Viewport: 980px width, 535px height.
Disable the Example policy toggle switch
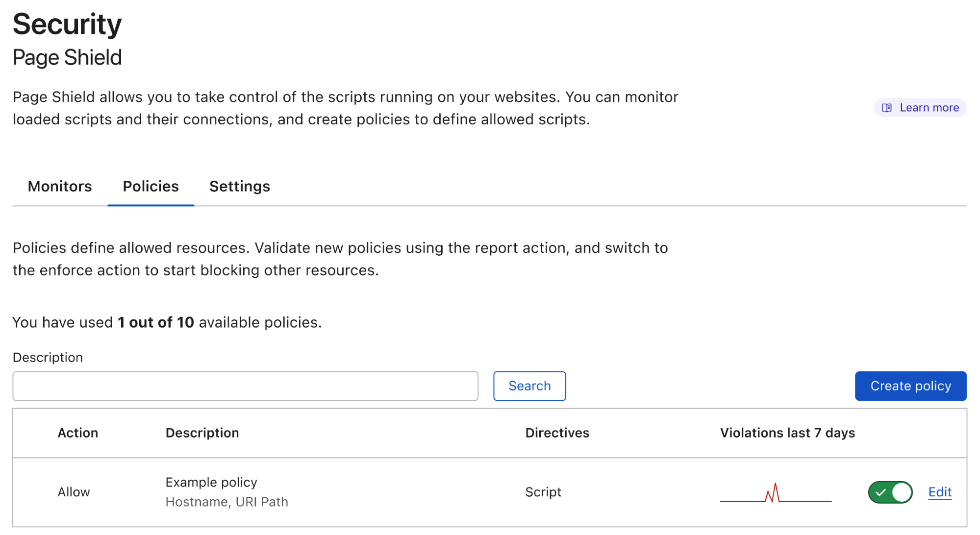(x=890, y=492)
